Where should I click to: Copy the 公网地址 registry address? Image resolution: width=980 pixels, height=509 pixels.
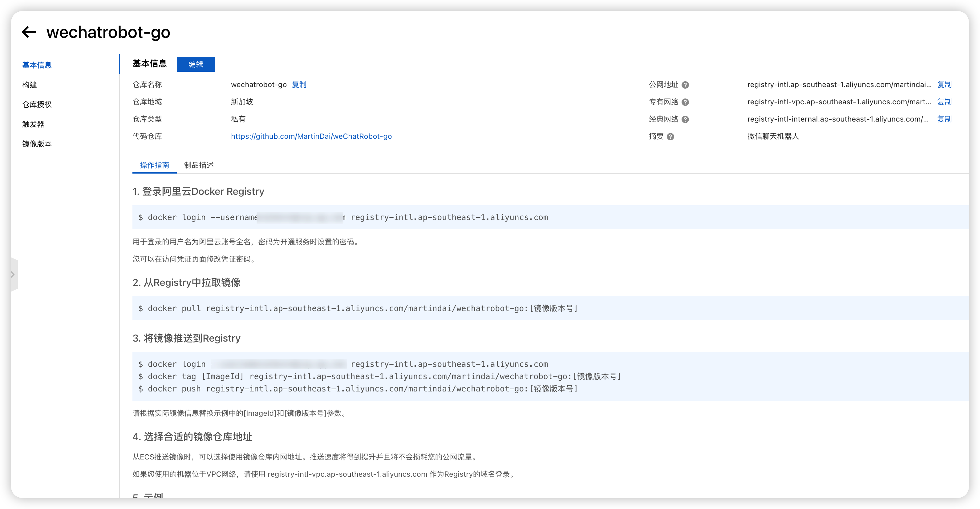tap(944, 85)
